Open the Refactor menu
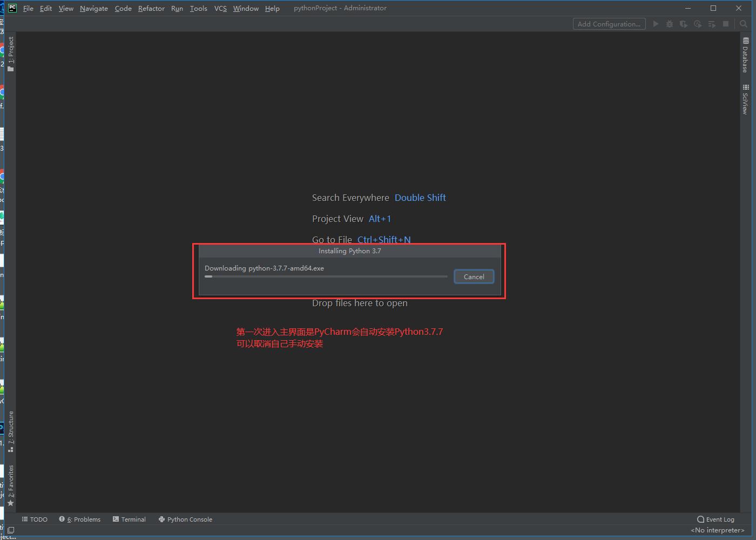This screenshot has height=540, width=756. 151,8
